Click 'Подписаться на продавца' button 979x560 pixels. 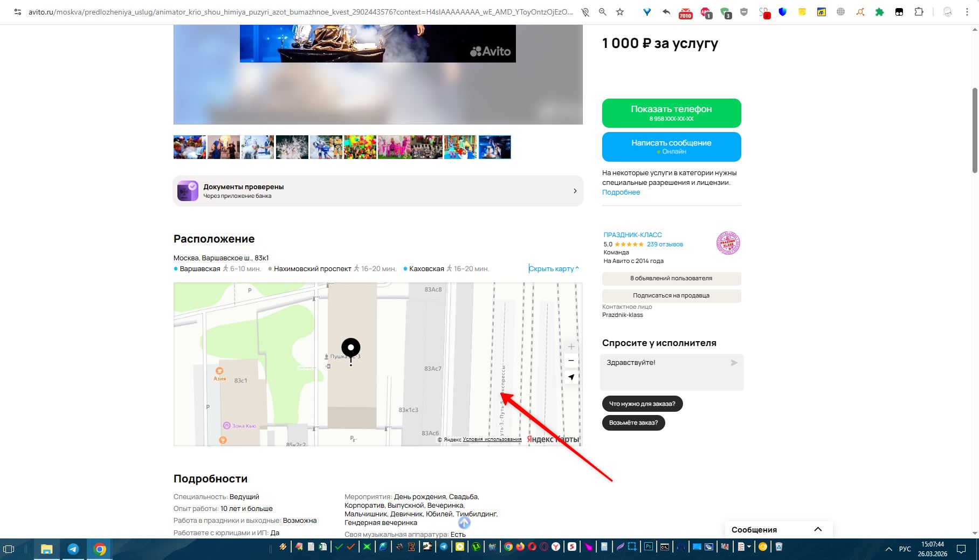pos(671,296)
